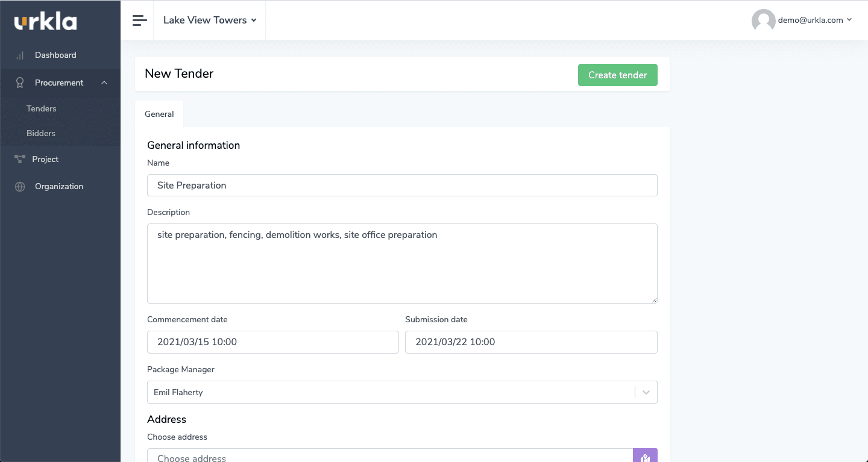Viewport: 868px width, 462px height.
Task: Open the demo@urkla.com account menu
Action: (x=814, y=20)
